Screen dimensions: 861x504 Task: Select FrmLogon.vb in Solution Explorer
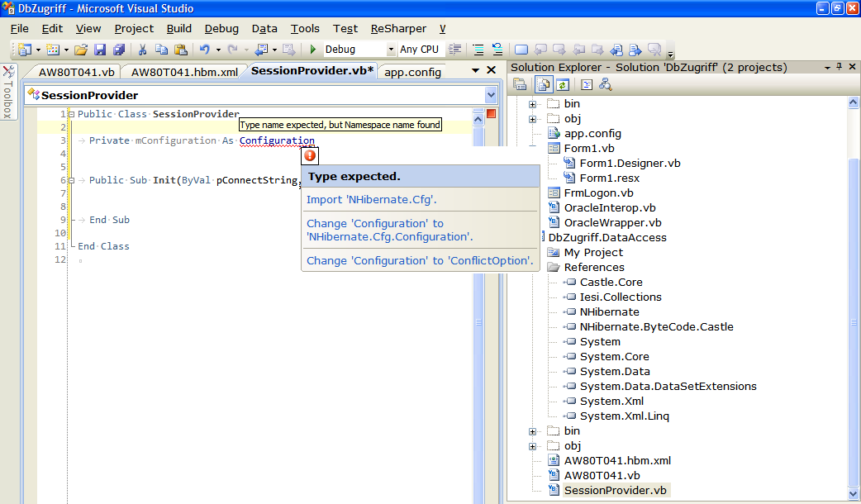(598, 193)
